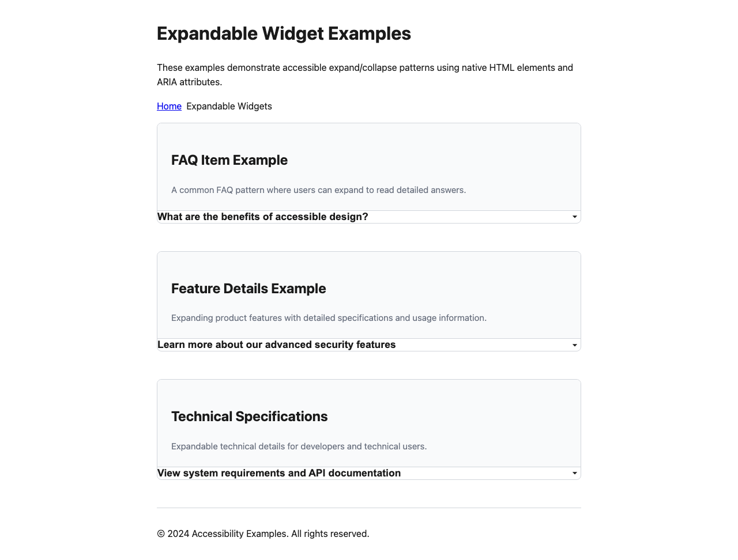Image resolution: width=738 pixels, height=560 pixels.
Task: Click the arrow icon in the security disclosure widget
Action: pyautogui.click(x=574, y=345)
